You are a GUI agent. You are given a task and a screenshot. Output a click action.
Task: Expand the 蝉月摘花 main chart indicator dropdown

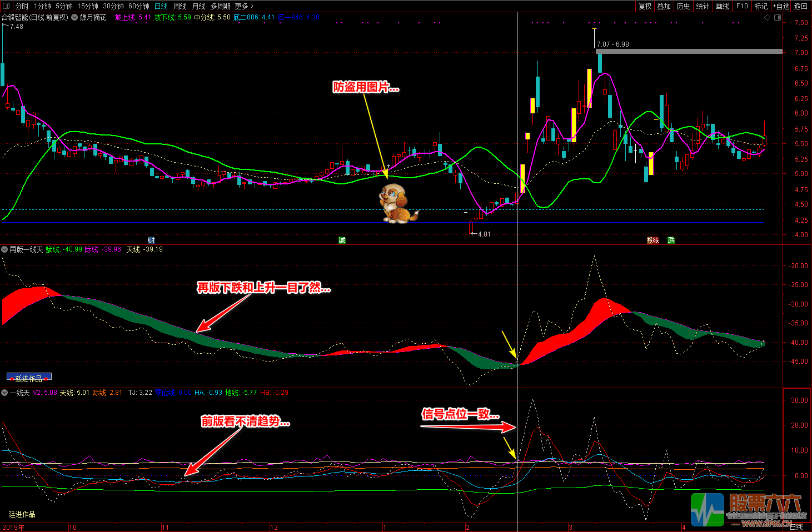point(74,17)
